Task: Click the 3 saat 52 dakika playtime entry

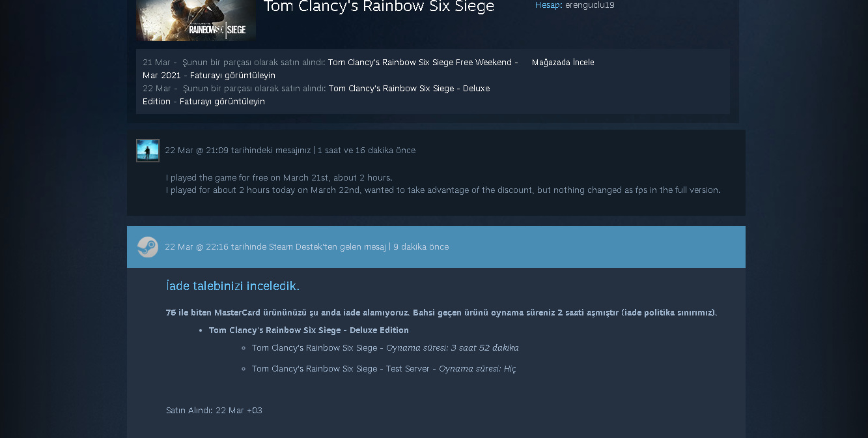Action: [385, 348]
